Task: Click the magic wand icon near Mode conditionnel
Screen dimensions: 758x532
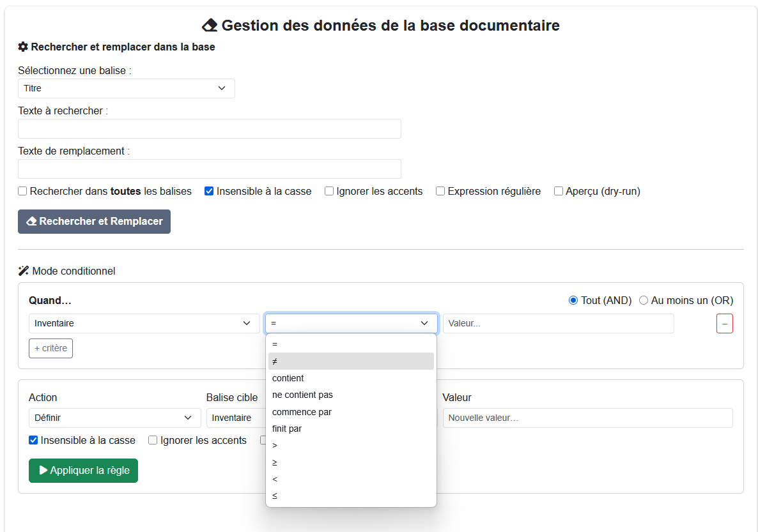Action: click(x=24, y=271)
